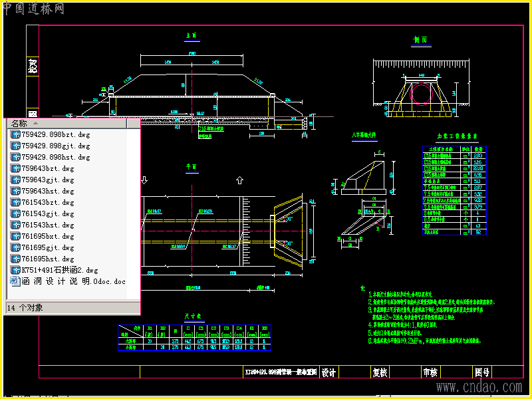Click the file name 761695bxt.dwg
532x399 pixels.
pyautogui.click(x=48, y=236)
